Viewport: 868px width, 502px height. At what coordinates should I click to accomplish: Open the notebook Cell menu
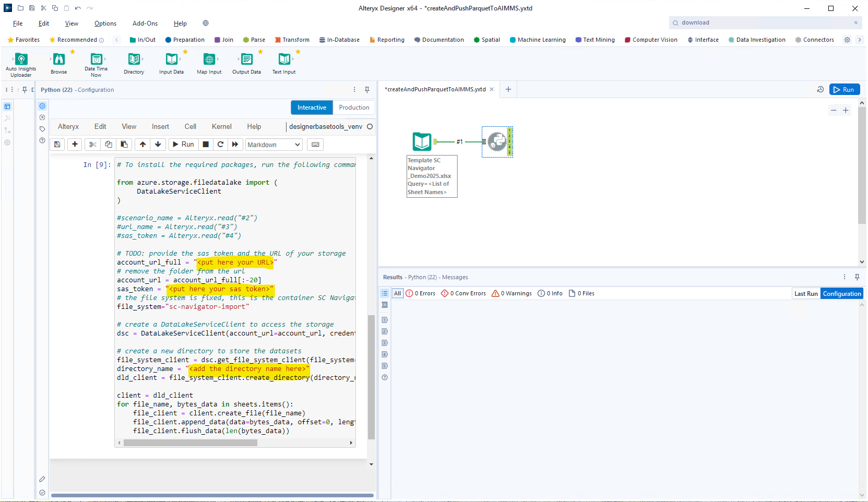tap(191, 126)
